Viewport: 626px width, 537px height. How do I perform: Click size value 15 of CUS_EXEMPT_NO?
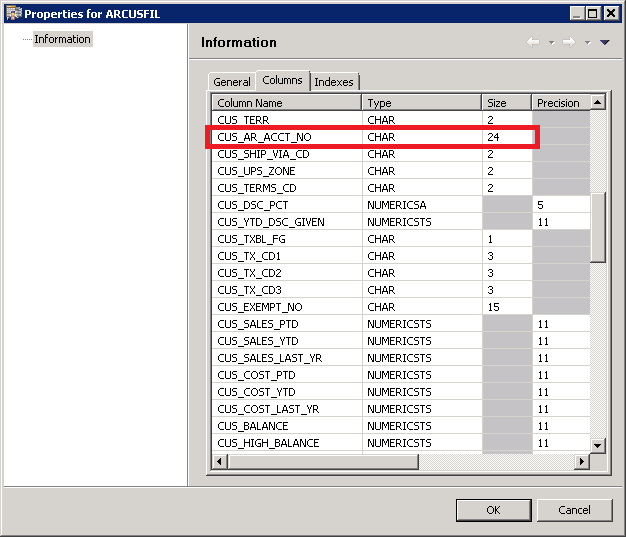(x=493, y=307)
